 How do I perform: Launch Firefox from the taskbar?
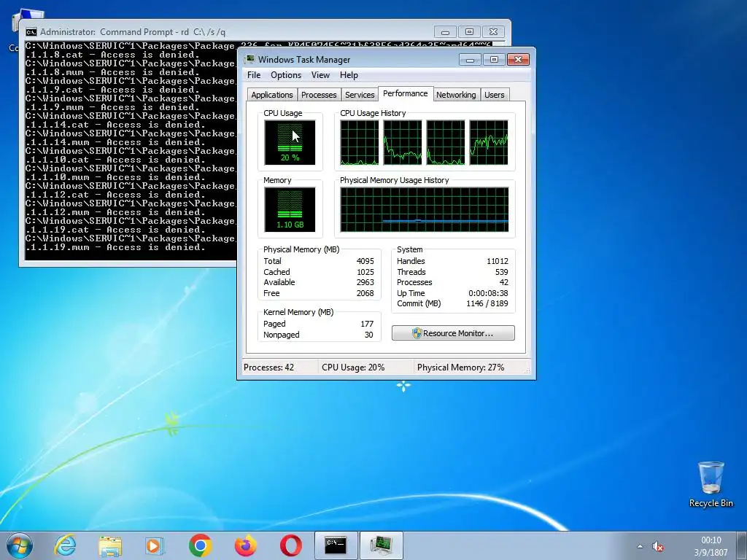245,545
